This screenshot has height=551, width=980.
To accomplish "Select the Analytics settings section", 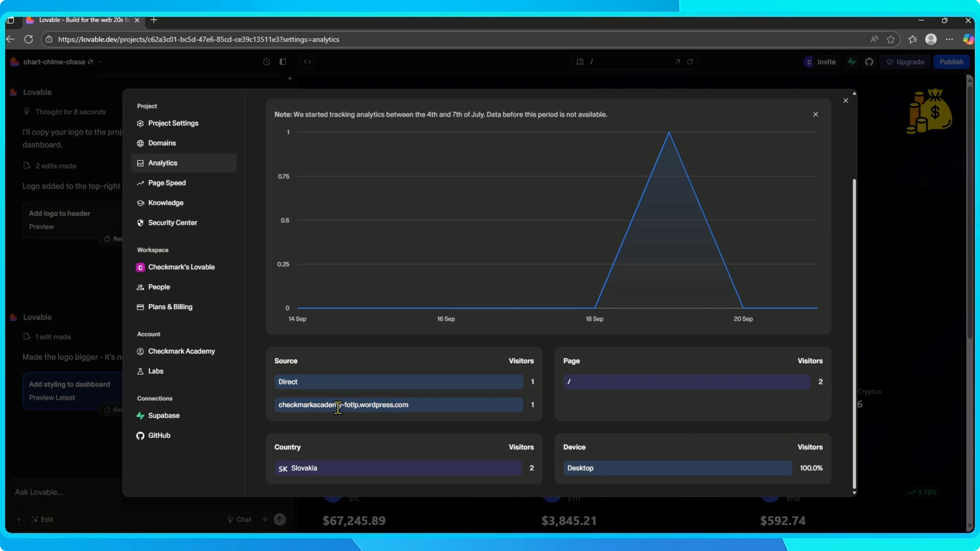I will [x=184, y=163].
